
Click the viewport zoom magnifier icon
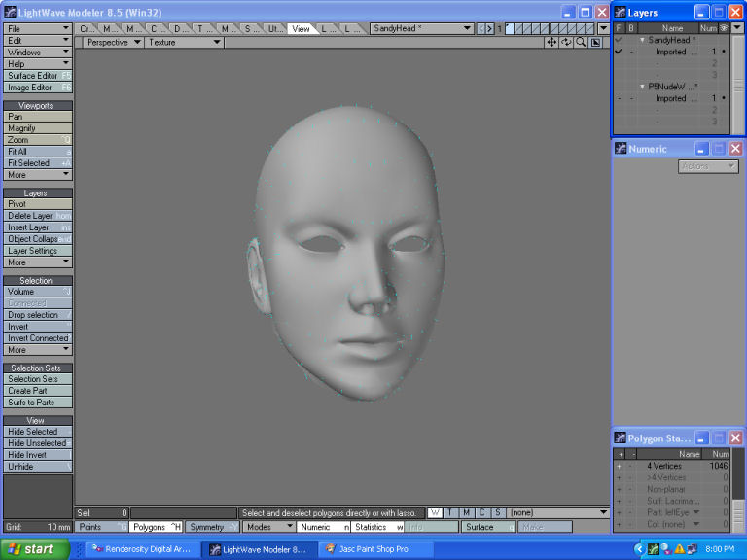[x=581, y=43]
